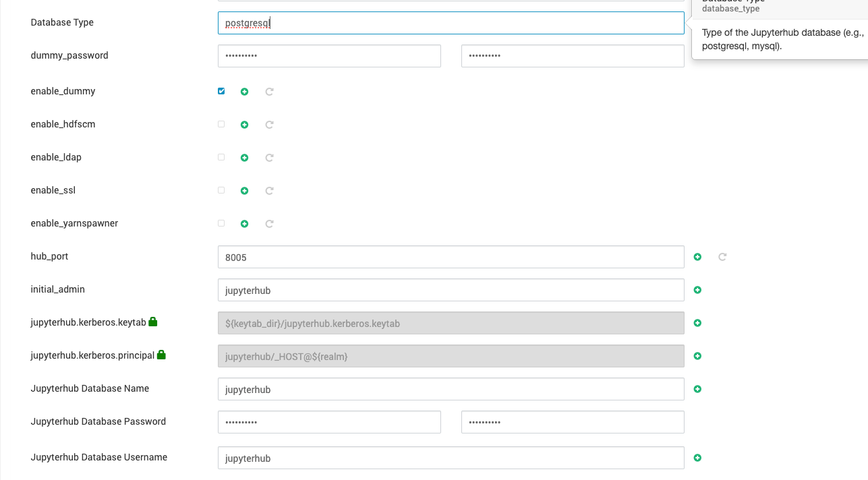Click undo arrow icon beside enable_hdfscm

pyautogui.click(x=269, y=125)
